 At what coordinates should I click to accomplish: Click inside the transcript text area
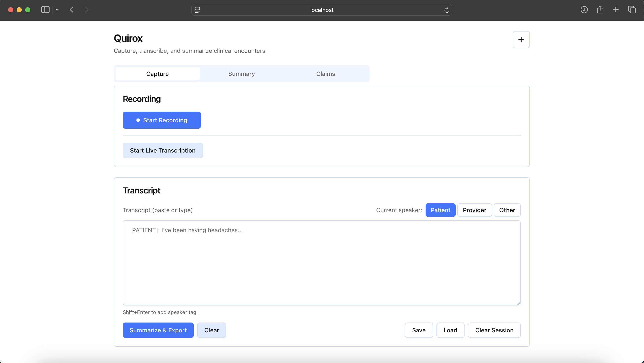coord(322,263)
